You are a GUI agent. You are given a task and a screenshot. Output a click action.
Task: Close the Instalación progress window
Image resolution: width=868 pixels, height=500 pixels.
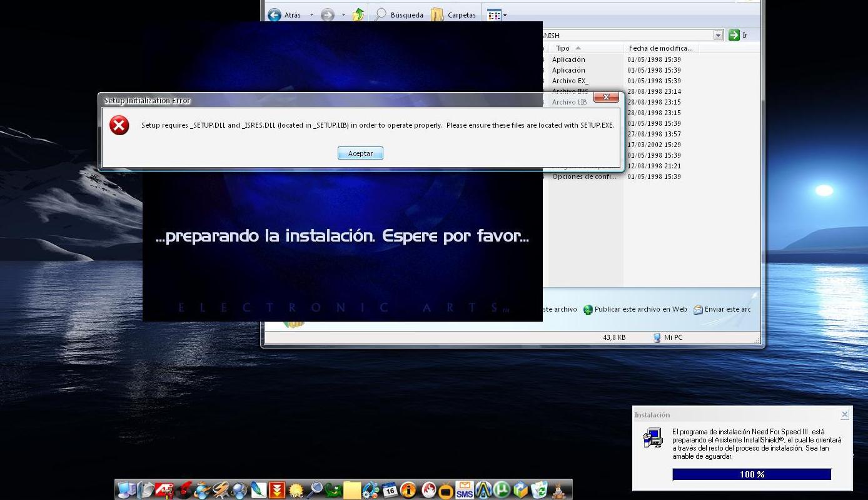(845, 414)
